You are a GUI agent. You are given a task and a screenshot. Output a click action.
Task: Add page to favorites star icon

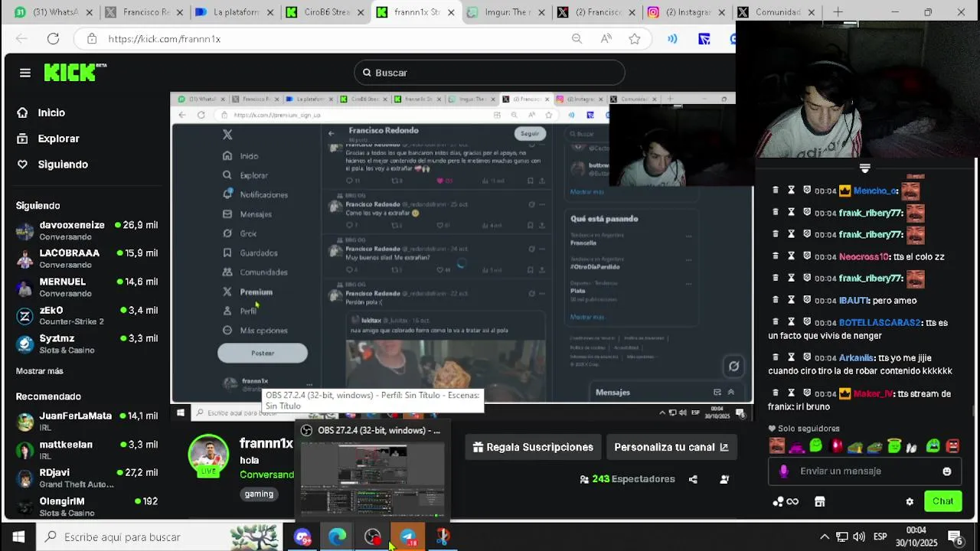(635, 39)
